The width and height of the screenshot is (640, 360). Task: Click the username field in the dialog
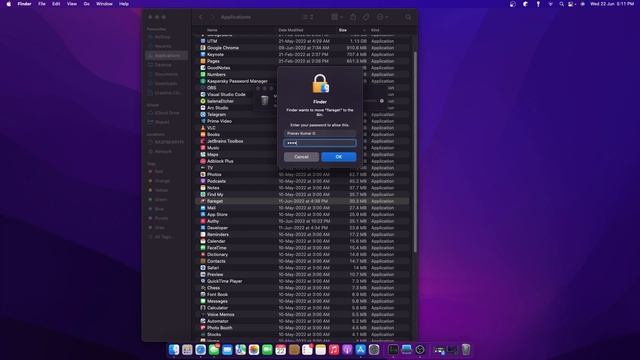pyautogui.click(x=320, y=133)
